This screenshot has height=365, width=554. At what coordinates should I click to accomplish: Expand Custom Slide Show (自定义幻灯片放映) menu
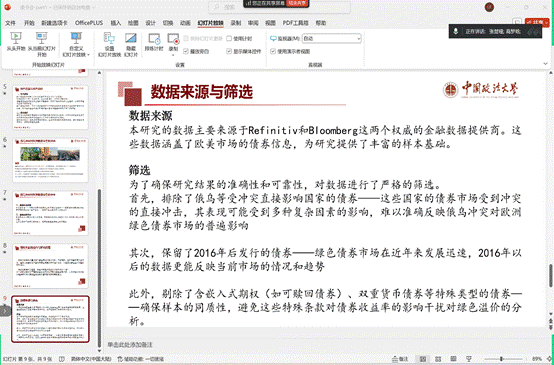click(x=76, y=45)
